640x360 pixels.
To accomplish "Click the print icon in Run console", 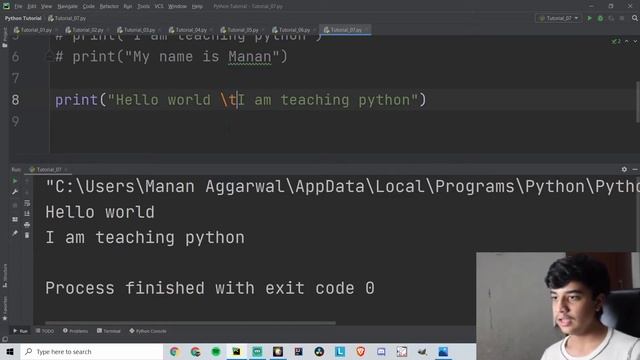I will [27, 224].
